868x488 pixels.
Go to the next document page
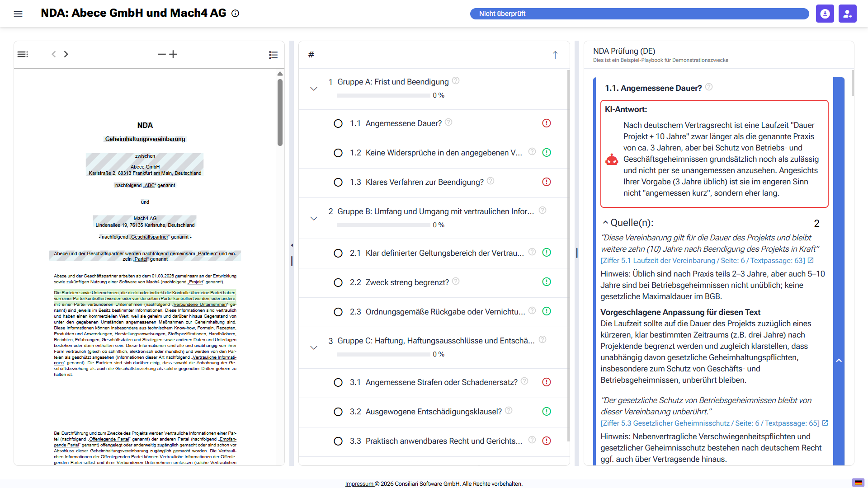[66, 54]
